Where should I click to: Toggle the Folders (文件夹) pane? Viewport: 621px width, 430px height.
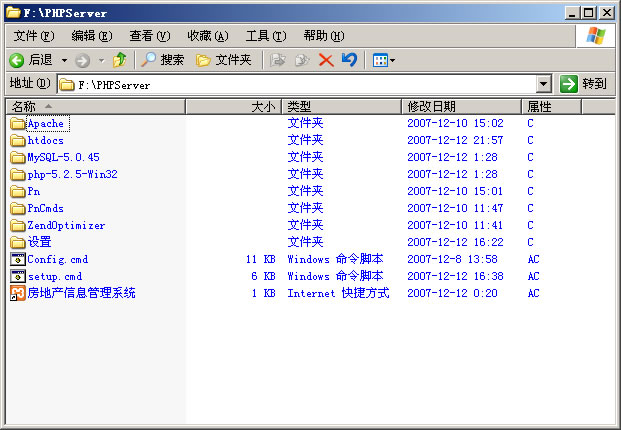pyautogui.click(x=224, y=60)
